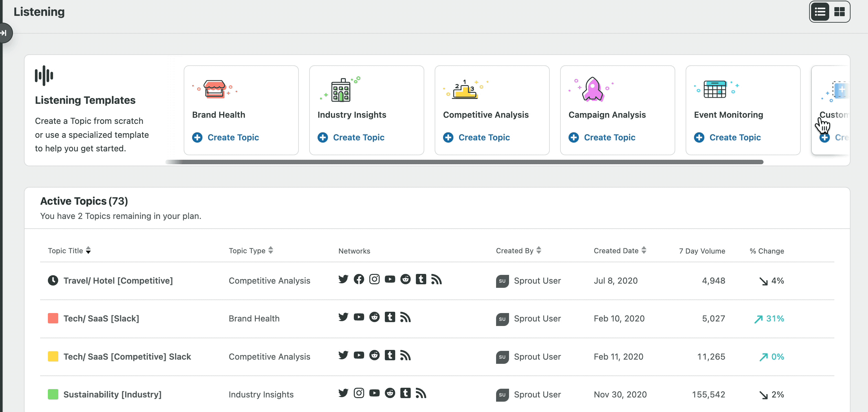
Task: Switch to list view layout
Action: tap(820, 12)
